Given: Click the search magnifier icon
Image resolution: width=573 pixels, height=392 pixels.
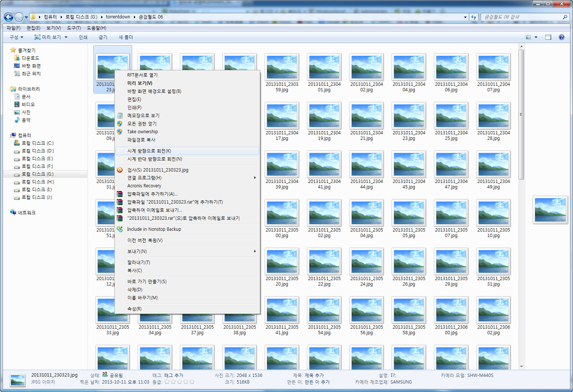Looking at the screenshot, I should [565, 17].
